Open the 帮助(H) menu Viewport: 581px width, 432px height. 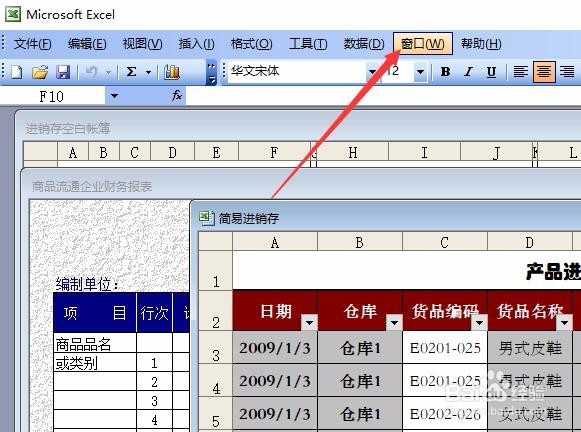pyautogui.click(x=481, y=44)
